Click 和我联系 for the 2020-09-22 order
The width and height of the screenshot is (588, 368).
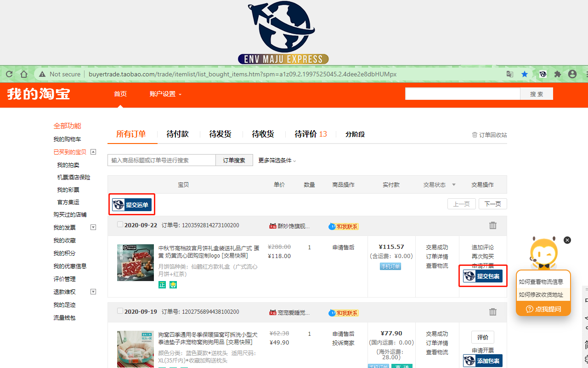pos(344,226)
